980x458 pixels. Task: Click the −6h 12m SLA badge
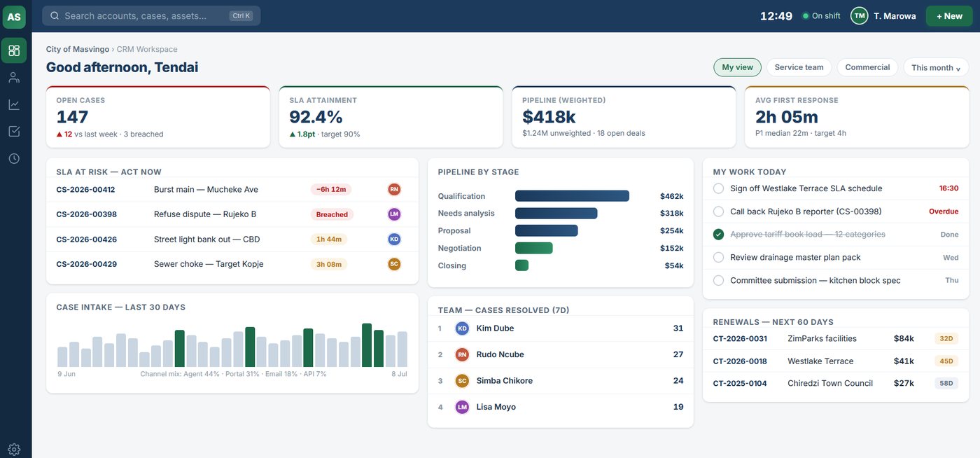pos(331,189)
